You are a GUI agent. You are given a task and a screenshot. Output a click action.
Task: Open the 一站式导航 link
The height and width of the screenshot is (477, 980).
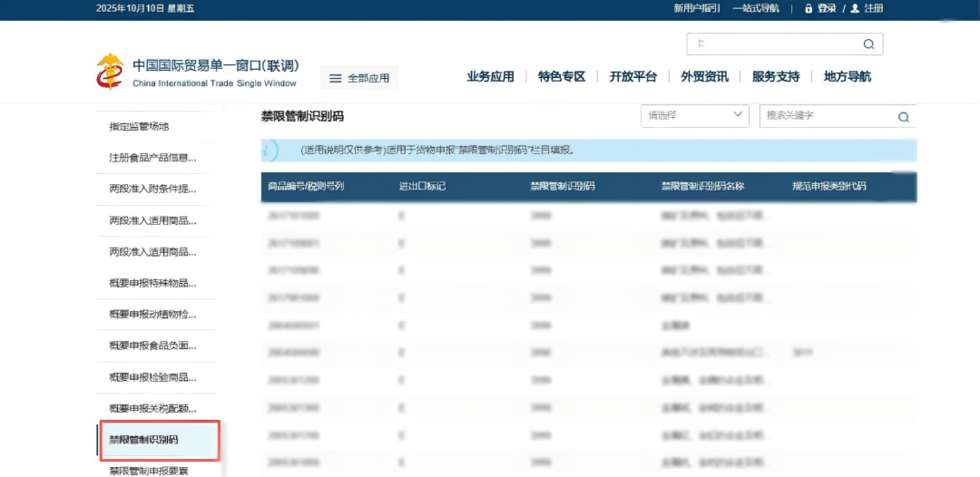click(x=756, y=8)
